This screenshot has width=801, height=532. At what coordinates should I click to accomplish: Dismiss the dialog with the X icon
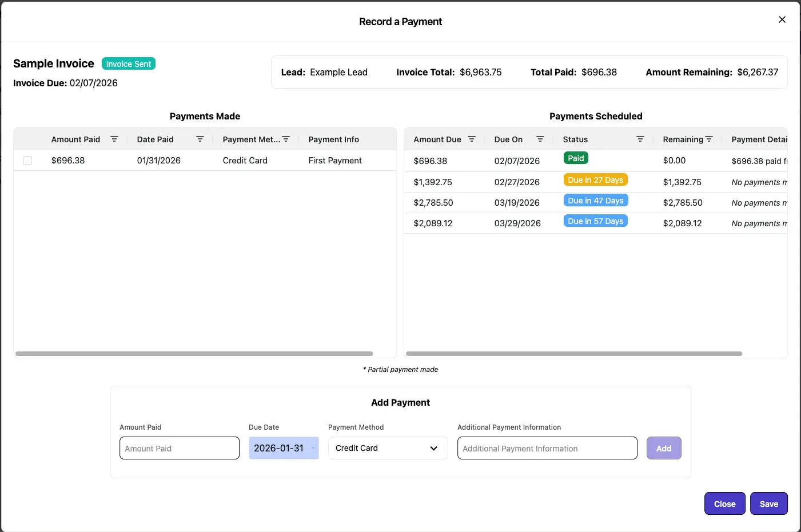(x=782, y=19)
